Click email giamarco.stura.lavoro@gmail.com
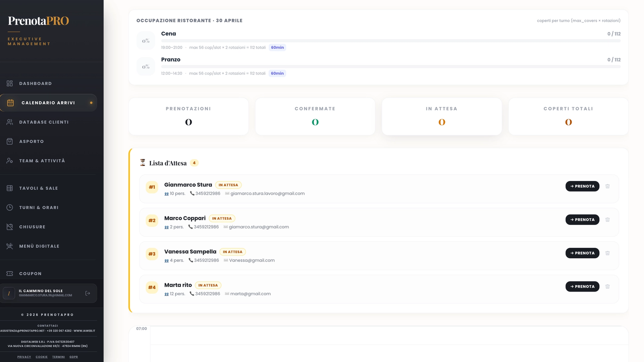 click(268, 193)
